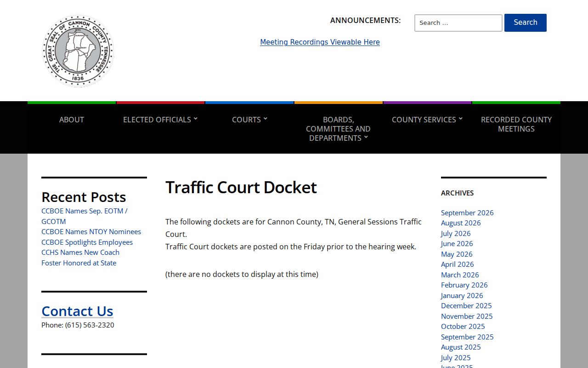
Task: Select the December 2025 archive
Action: (x=466, y=306)
